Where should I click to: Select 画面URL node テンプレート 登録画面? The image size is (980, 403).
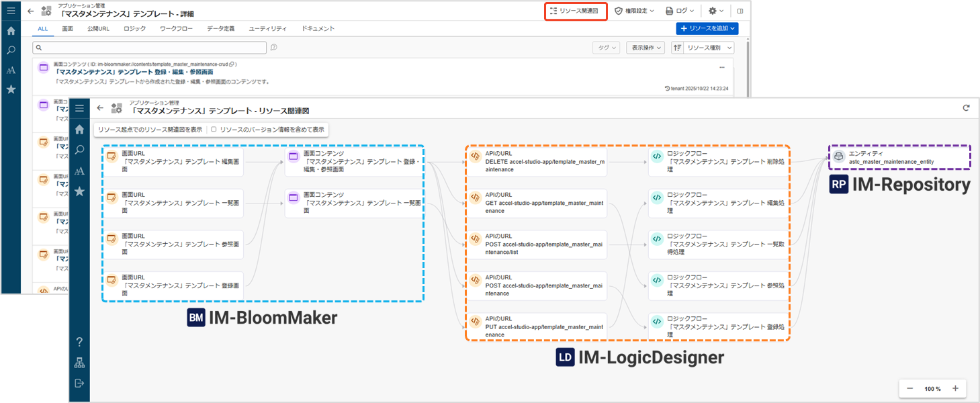click(173, 285)
